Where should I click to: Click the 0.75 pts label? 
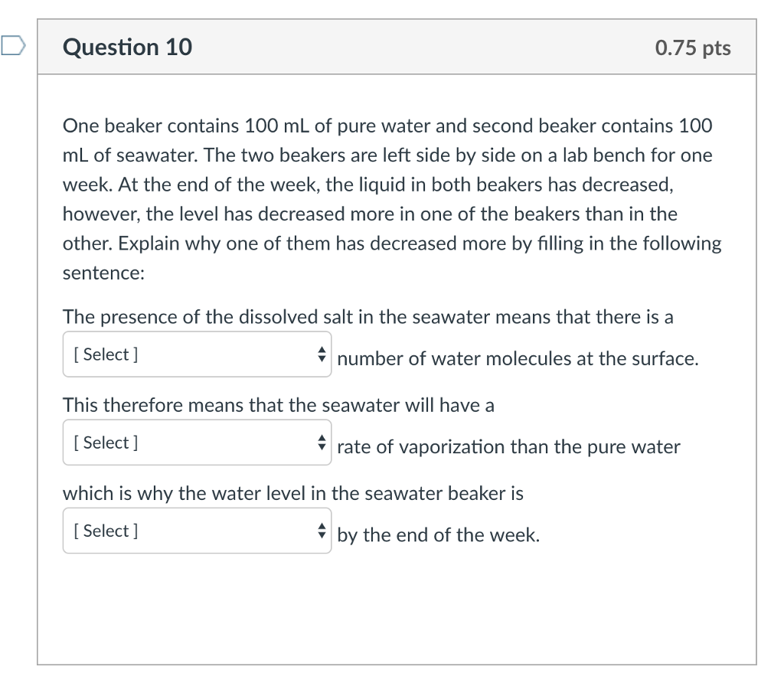(692, 47)
